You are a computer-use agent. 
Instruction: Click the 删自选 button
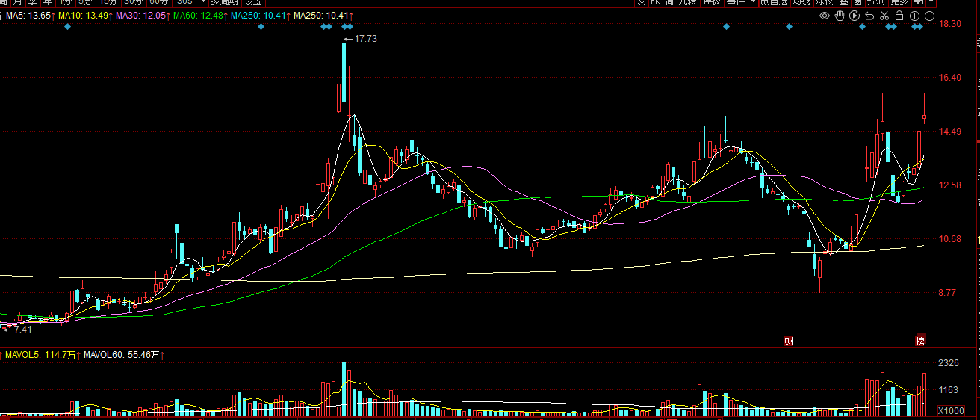[x=775, y=3]
